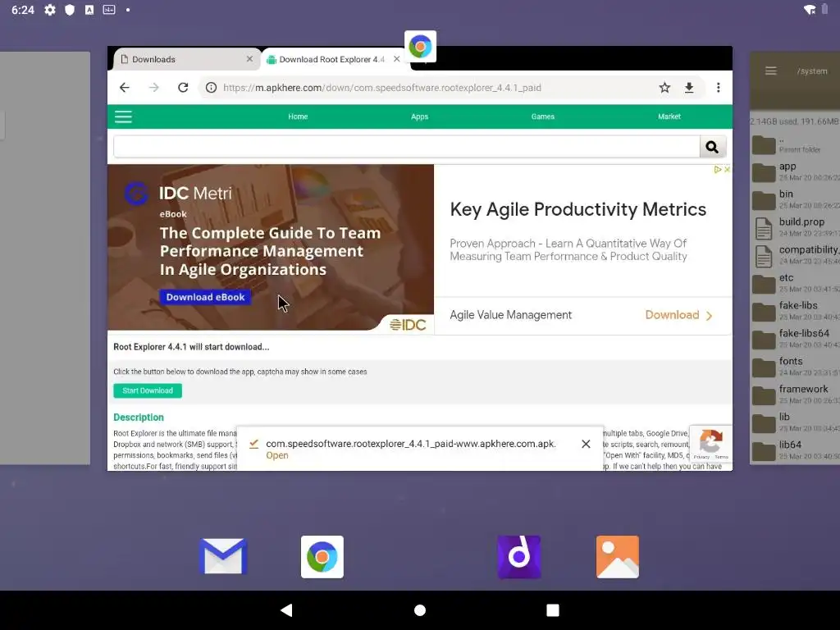Viewport: 840px width, 630px height.
Task: Open the fake-libs64 folder
Action: [x=796, y=339]
